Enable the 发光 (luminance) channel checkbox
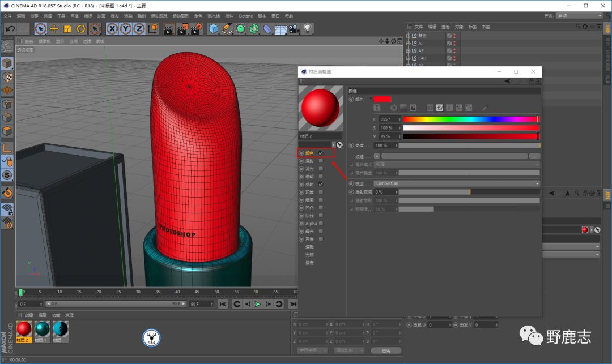The height and width of the screenshot is (364, 612). pyautogui.click(x=321, y=169)
